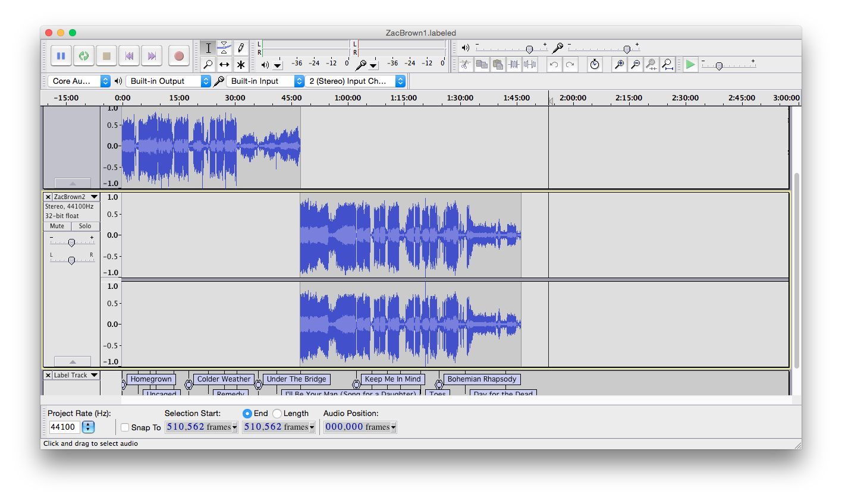The width and height of the screenshot is (842, 504).
Task: Click the green loop Play button
Action: click(x=84, y=56)
